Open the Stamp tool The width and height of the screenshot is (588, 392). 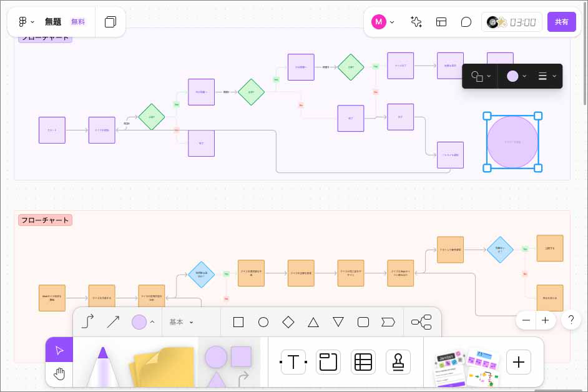(398, 362)
